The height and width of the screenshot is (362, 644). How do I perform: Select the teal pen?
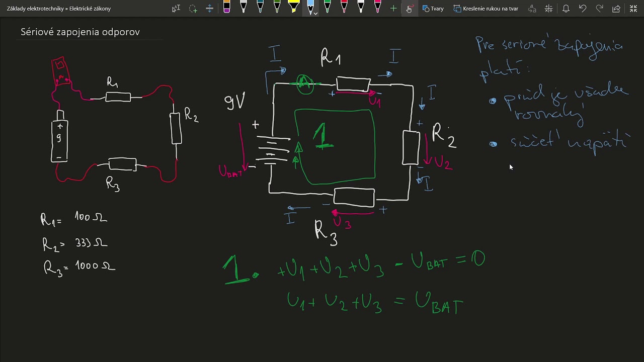click(x=260, y=8)
